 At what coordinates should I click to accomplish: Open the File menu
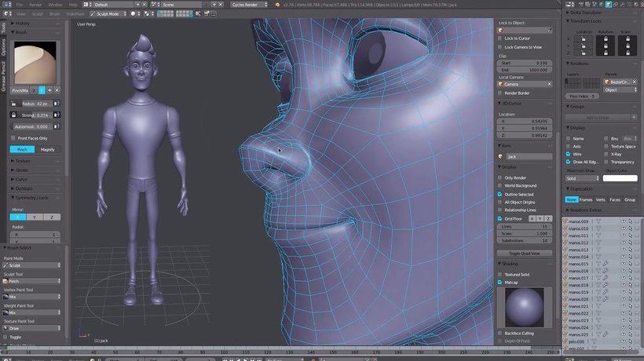tap(20, 5)
